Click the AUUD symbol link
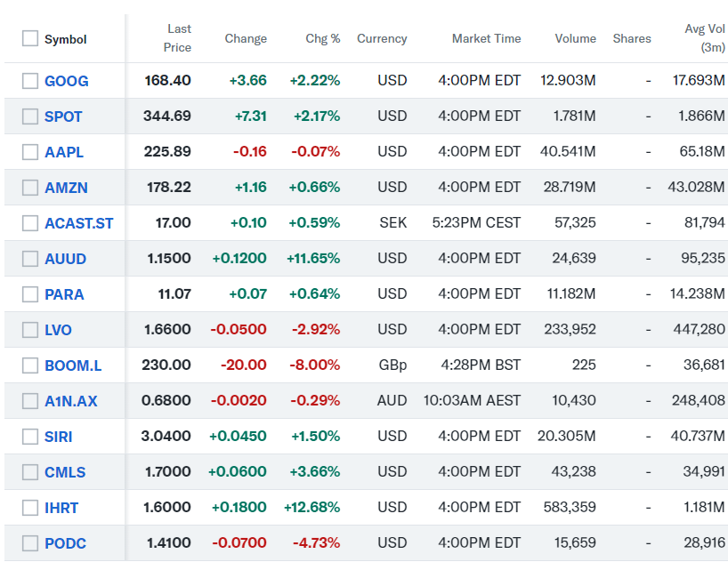Image resolution: width=728 pixels, height=570 pixels. 66,259
